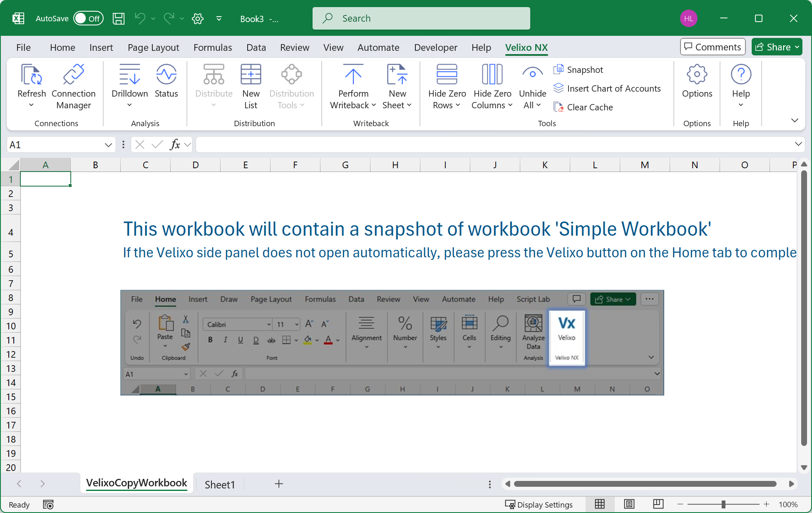This screenshot has height=513, width=812.
Task: Insert Chart of Accounts
Action: pos(607,88)
